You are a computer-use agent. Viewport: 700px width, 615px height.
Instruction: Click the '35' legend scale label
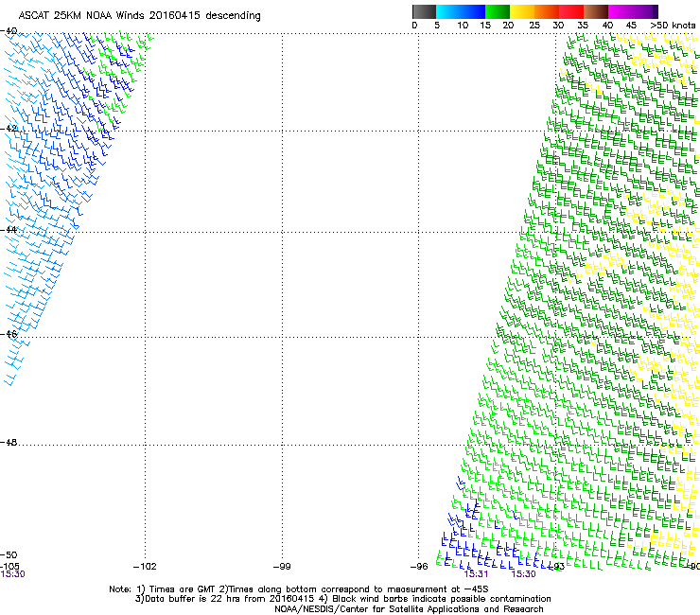coord(583,26)
